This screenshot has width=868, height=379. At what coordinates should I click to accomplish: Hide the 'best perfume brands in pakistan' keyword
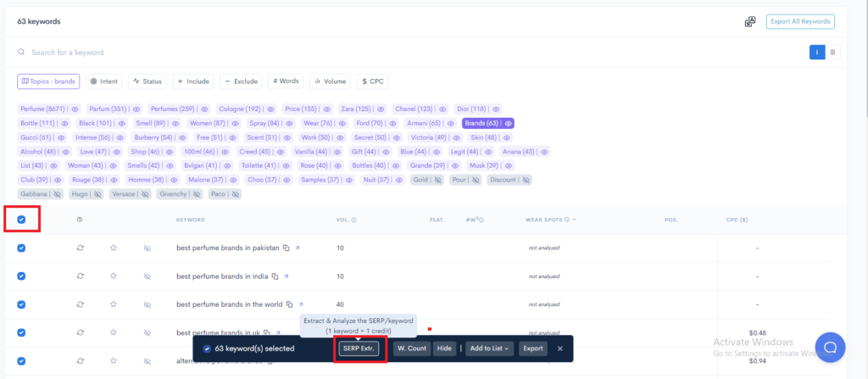(x=147, y=248)
